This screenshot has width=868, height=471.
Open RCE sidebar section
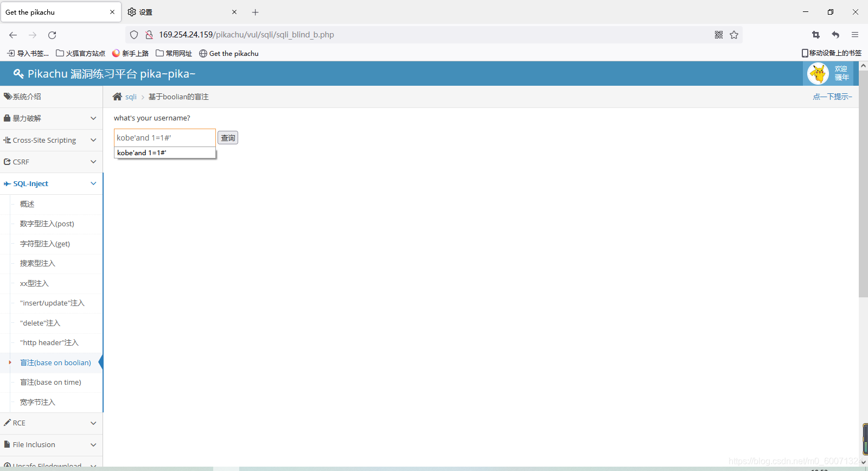click(51, 423)
